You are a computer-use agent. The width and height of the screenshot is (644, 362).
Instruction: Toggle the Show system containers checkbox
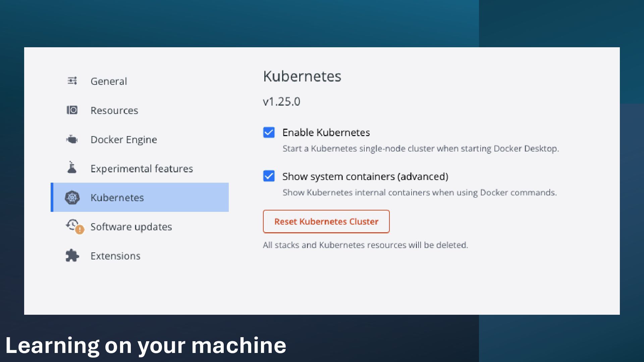click(269, 176)
